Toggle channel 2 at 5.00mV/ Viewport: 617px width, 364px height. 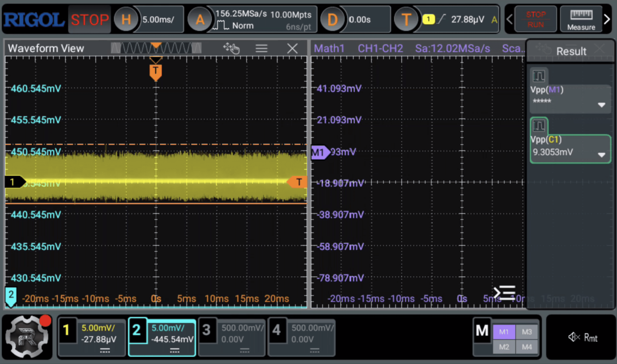click(162, 337)
